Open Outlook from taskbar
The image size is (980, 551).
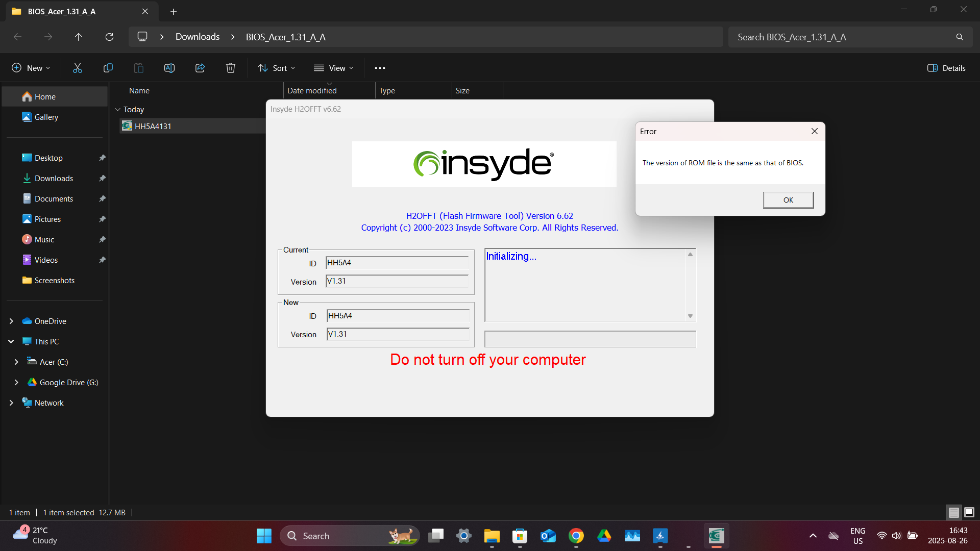(x=548, y=536)
